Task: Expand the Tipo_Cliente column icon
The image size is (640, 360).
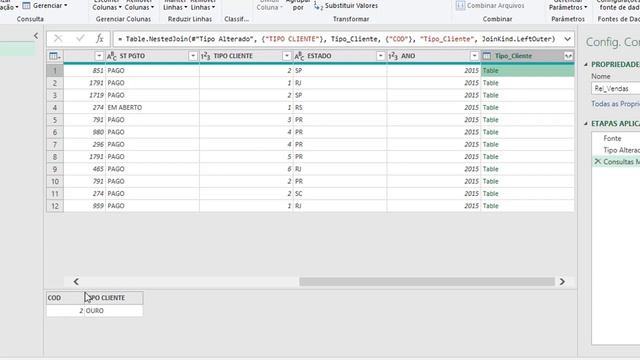Action: coord(568,56)
